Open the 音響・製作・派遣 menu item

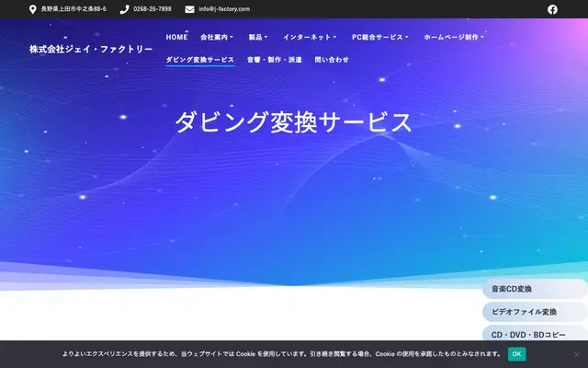275,60
